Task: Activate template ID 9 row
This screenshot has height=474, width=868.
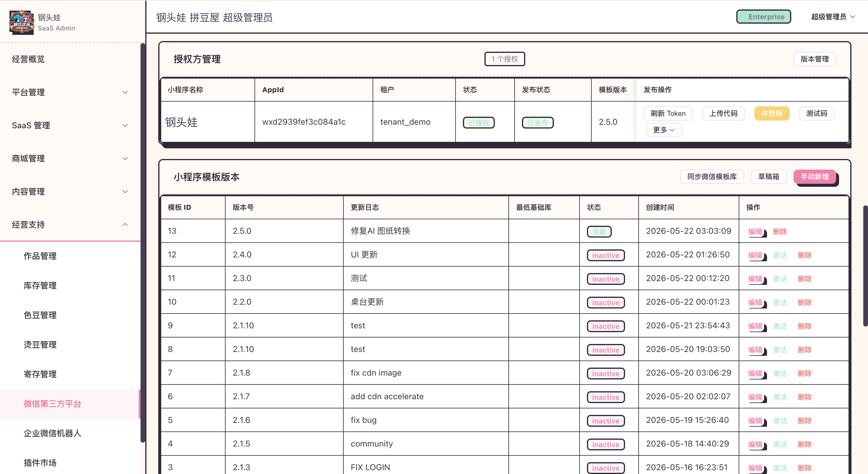Action: click(780, 326)
